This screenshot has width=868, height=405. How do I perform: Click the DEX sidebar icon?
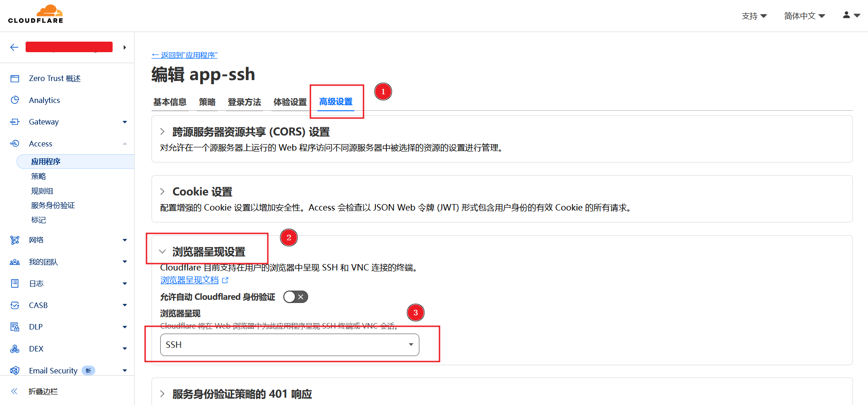point(15,349)
